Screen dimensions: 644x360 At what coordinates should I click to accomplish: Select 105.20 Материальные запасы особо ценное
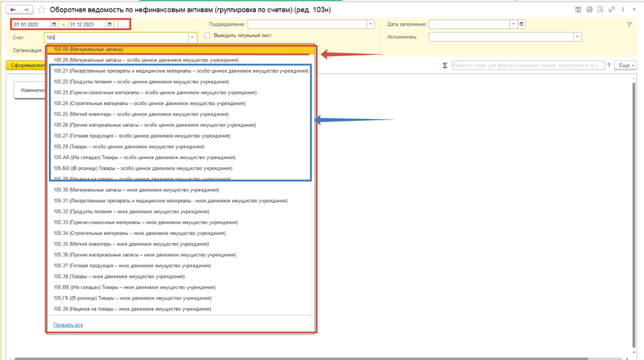click(x=181, y=60)
